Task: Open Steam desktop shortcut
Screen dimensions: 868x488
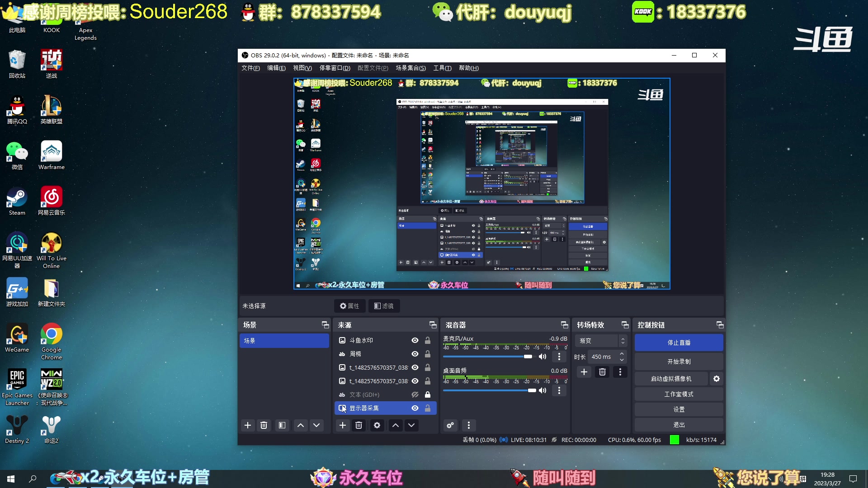Action: tap(17, 202)
